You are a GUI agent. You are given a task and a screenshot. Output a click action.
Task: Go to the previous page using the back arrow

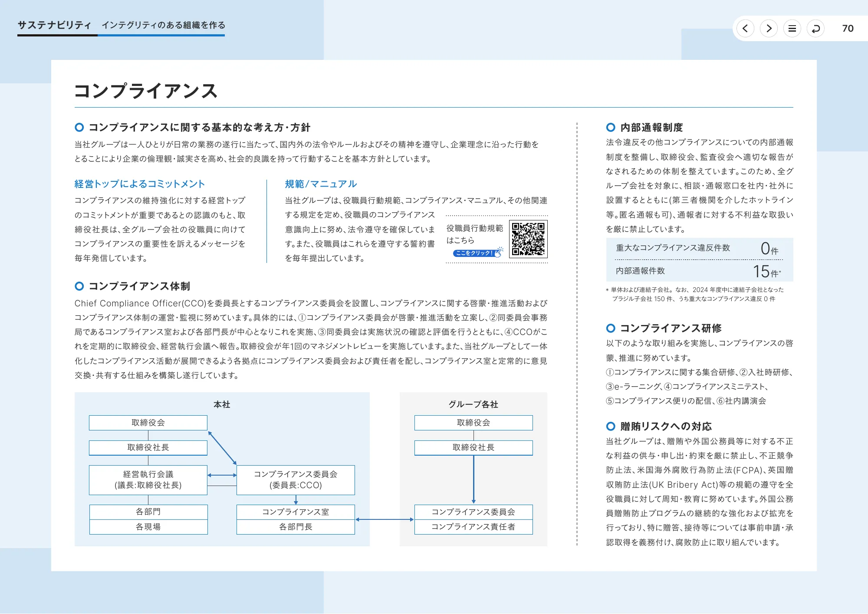point(746,28)
